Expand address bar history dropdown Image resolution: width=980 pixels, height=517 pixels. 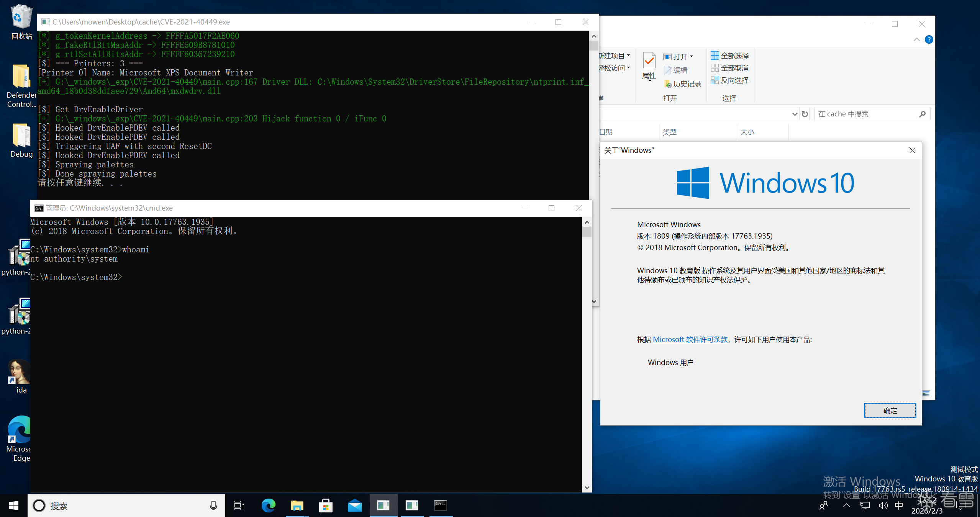tap(794, 114)
